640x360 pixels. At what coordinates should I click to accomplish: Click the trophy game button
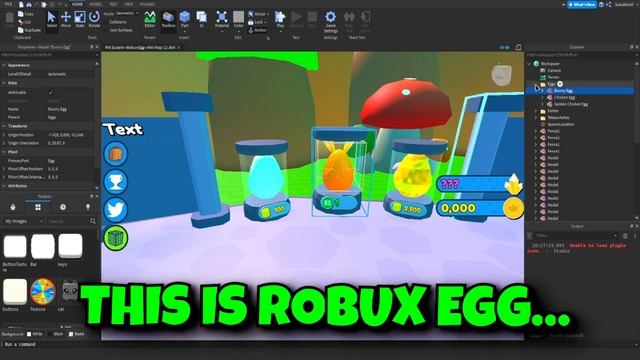116,182
